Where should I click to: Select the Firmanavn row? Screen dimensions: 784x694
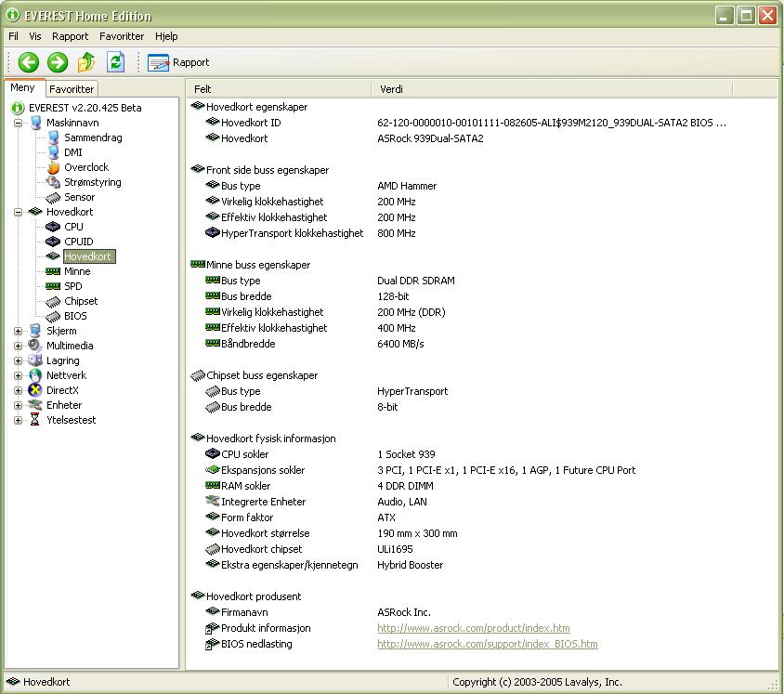click(x=318, y=612)
